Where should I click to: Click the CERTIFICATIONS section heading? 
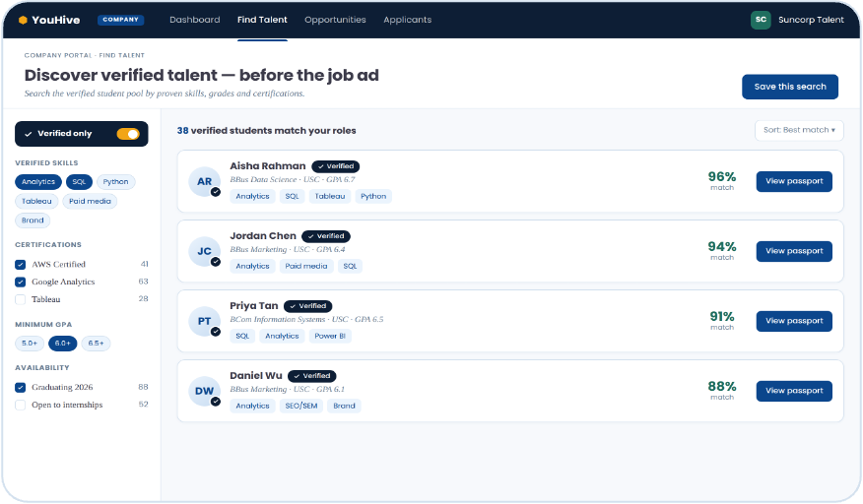click(48, 245)
